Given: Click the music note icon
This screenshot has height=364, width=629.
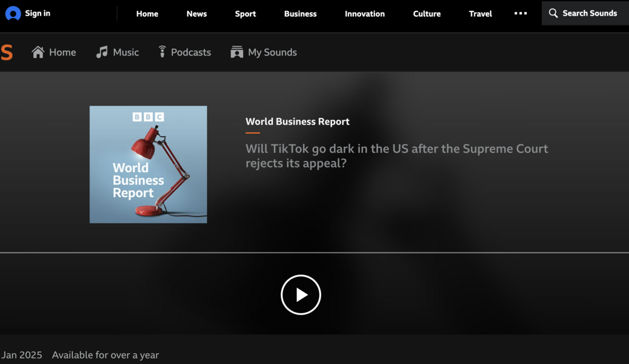Looking at the screenshot, I should (102, 52).
